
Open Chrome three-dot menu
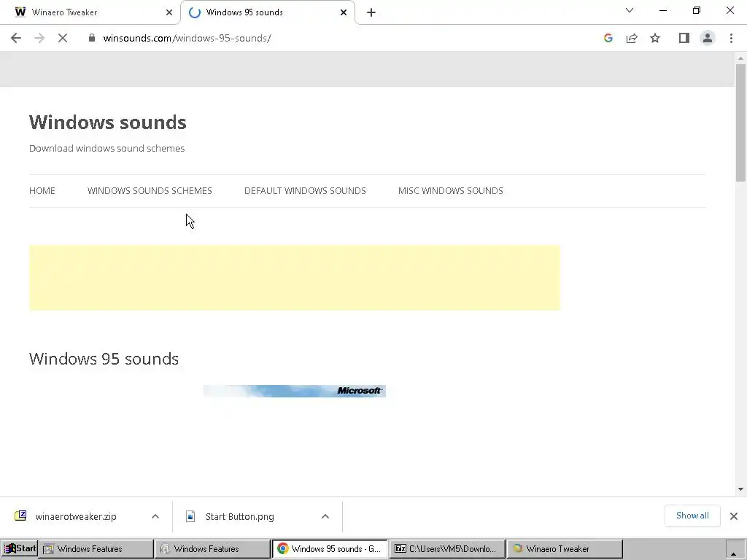coord(731,38)
